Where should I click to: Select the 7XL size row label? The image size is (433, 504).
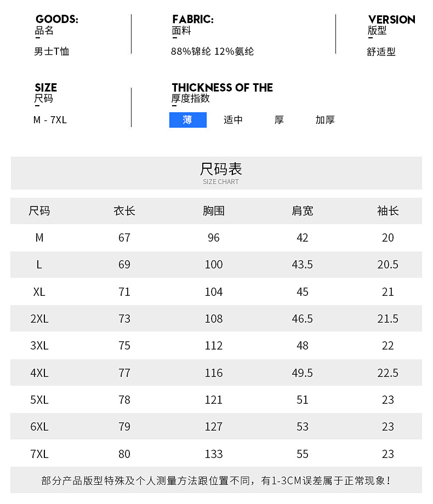[39, 454]
